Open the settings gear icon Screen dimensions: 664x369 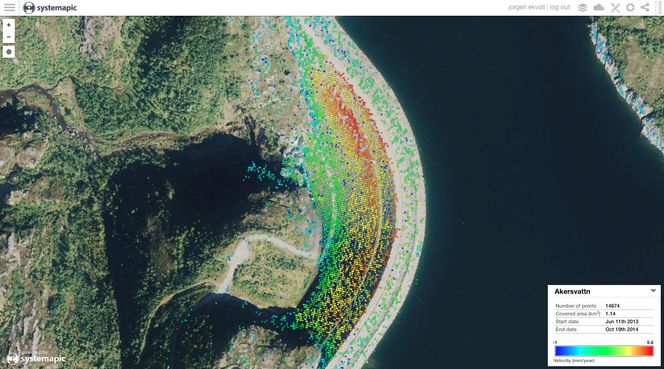click(x=630, y=8)
